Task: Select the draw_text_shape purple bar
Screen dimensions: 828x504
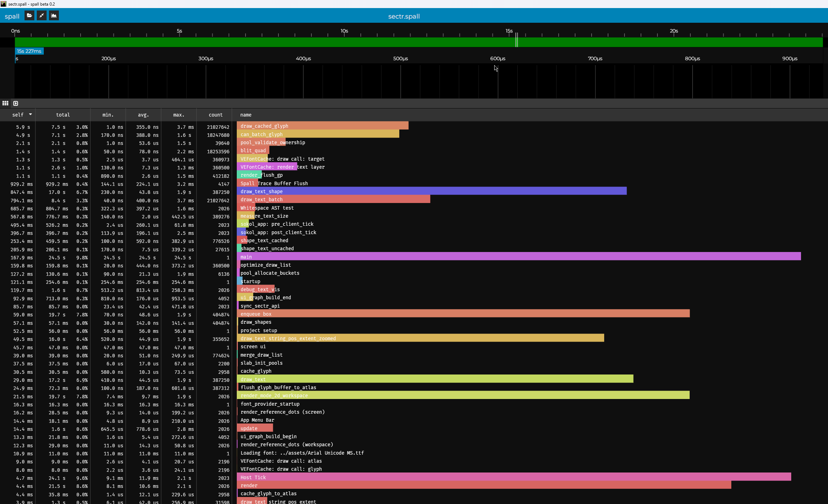Action: [432, 191]
